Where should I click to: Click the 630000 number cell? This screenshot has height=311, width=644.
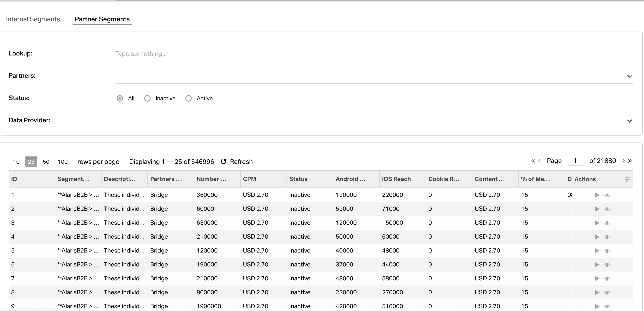207,223
